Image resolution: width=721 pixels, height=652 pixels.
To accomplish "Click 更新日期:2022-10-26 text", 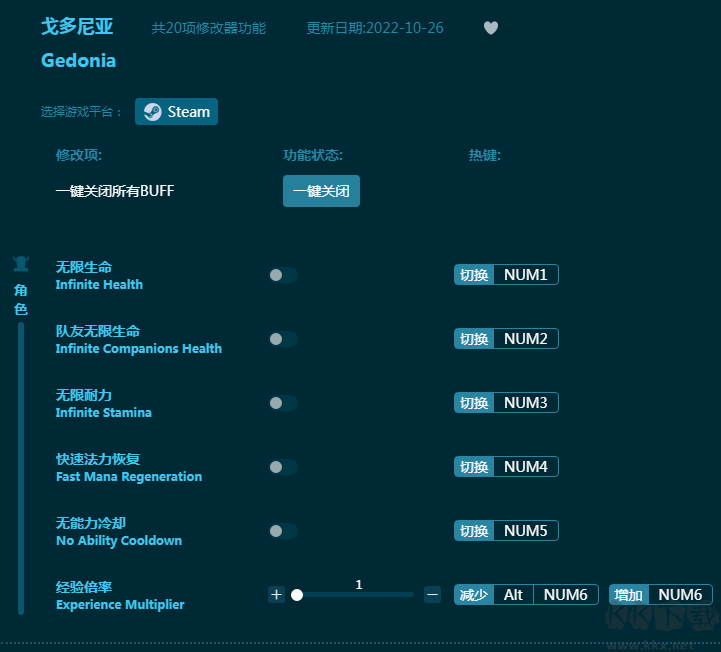I will coord(375,28).
